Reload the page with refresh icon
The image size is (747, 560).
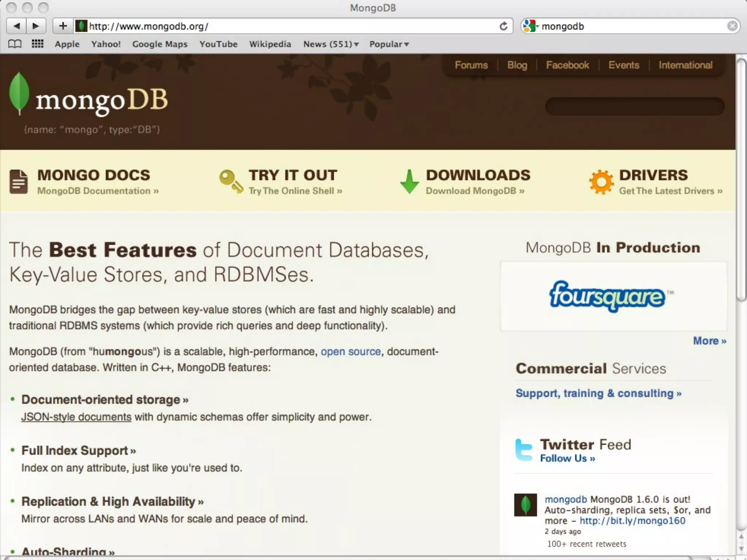tap(503, 26)
